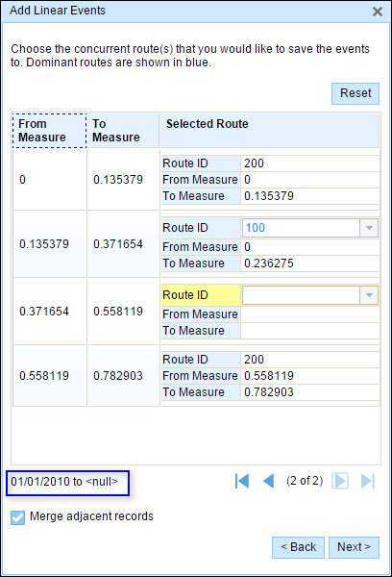Click the Back button
392x577 pixels.
tap(298, 547)
